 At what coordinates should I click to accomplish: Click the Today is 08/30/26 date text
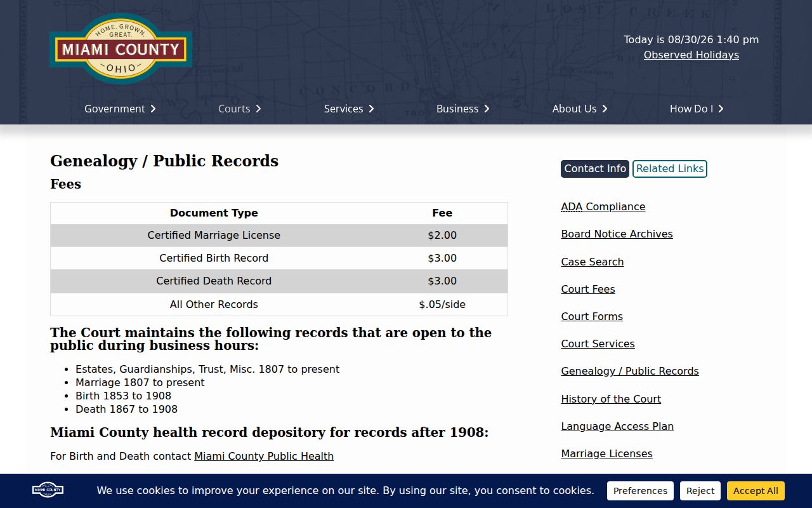pyautogui.click(x=691, y=39)
